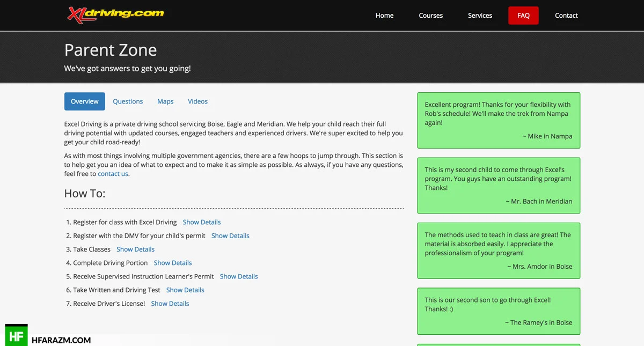The width and height of the screenshot is (644, 346).
Task: Follow the 'contact us' link
Action: click(113, 174)
